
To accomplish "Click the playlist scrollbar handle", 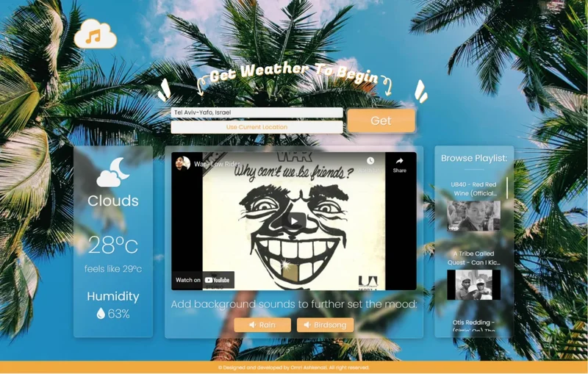I will coord(507,188).
